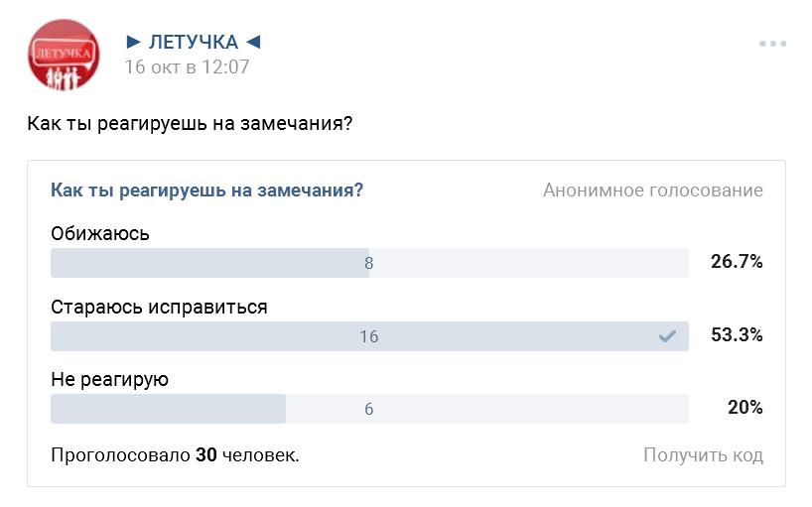Click the Анонимное голосование label

(652, 190)
